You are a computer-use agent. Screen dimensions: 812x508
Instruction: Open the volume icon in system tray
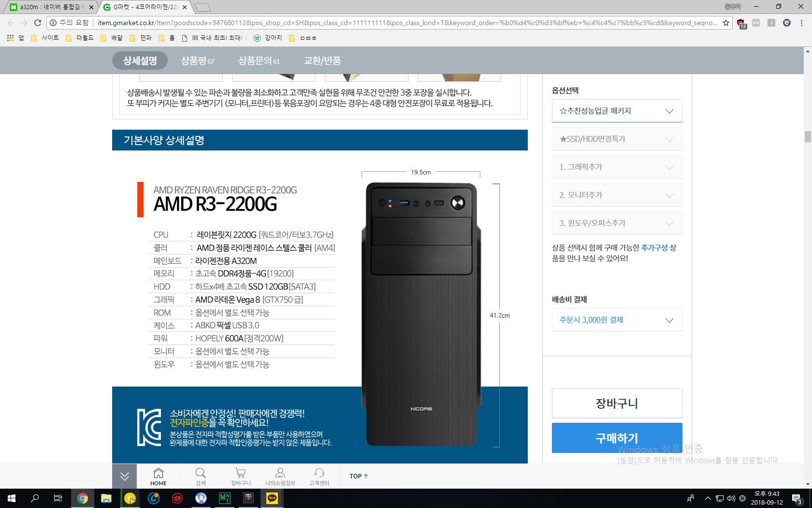[x=731, y=498]
